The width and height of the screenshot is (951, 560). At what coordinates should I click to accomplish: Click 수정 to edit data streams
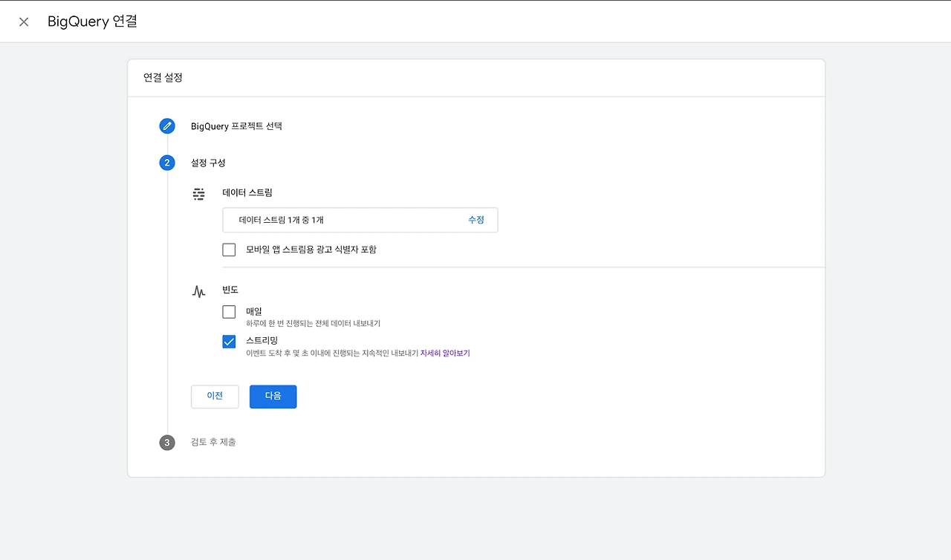476,220
